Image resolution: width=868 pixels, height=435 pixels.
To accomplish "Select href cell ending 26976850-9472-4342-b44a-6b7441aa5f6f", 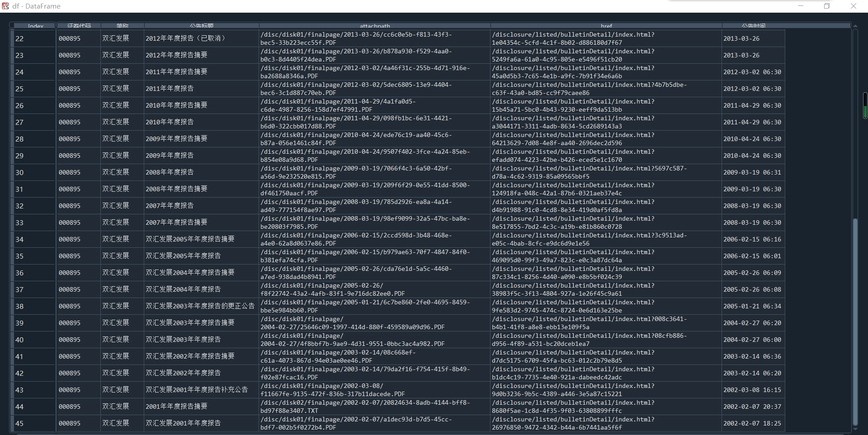I will (x=606, y=423).
